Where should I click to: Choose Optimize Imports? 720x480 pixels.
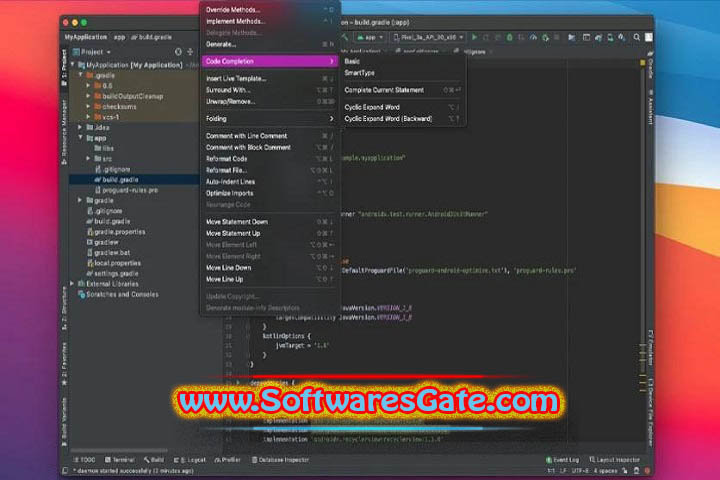[270, 193]
